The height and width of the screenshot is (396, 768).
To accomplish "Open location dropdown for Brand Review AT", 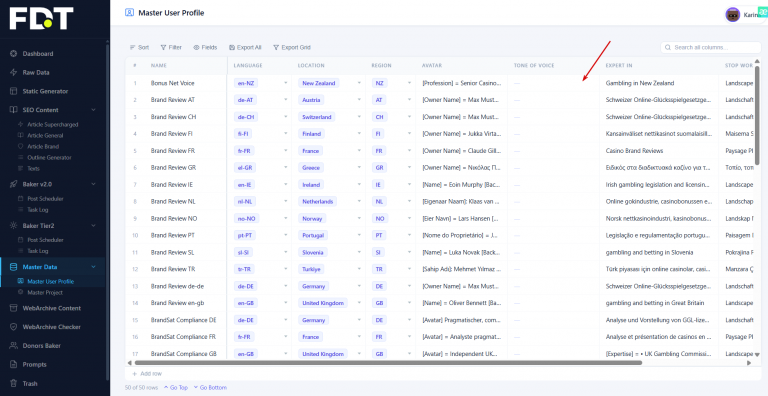I will (x=360, y=100).
